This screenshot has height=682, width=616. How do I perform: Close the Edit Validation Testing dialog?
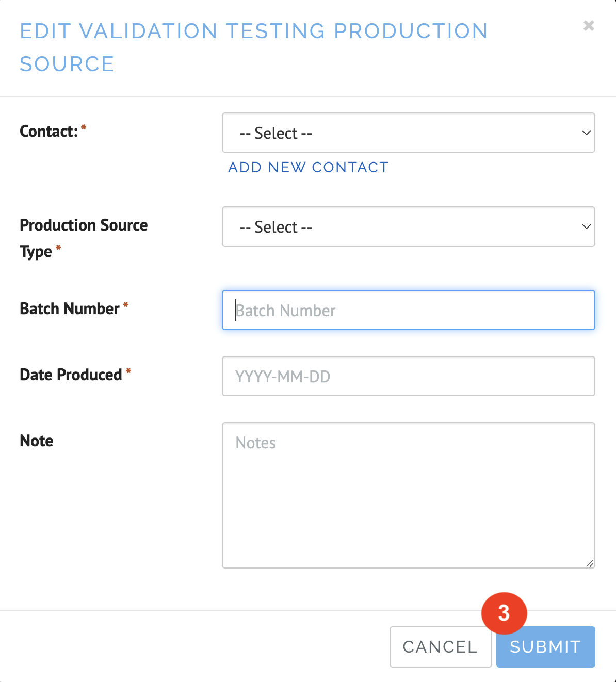pyautogui.click(x=589, y=26)
